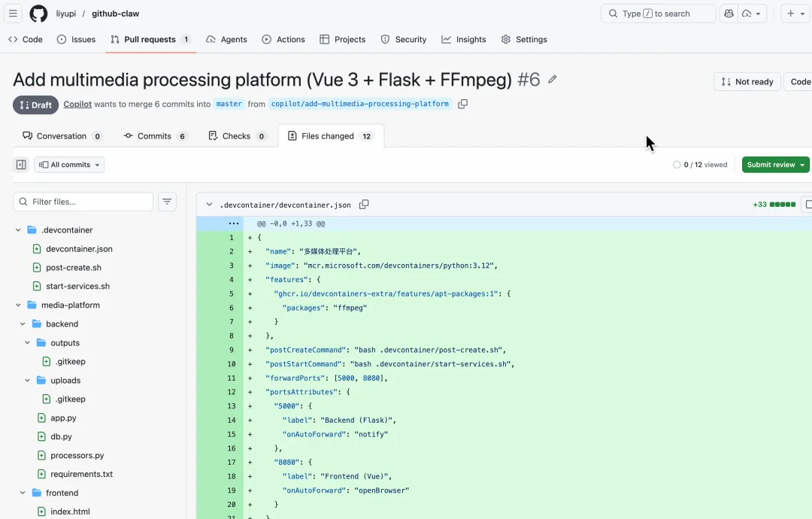The height and width of the screenshot is (519, 812).
Task: Click the GitHub logo home icon
Action: pyautogui.click(x=38, y=14)
